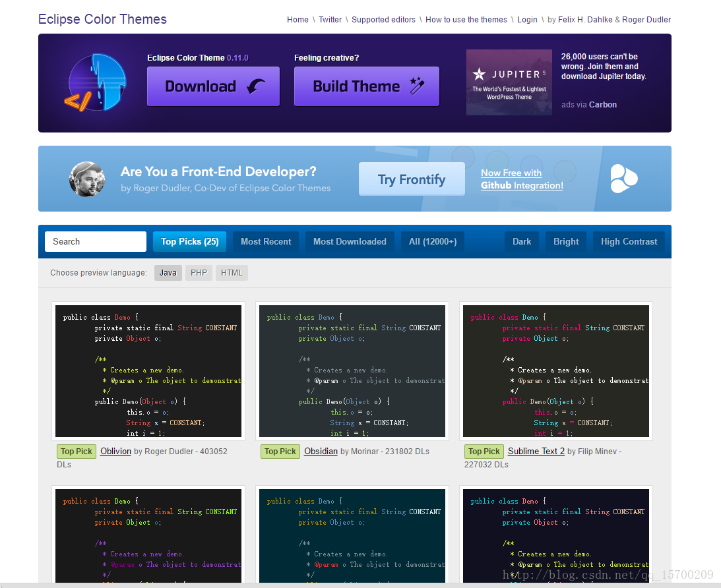Click the Top Pick badge beside Obsidian
Viewport: 721px width, 588px height.
[x=280, y=452]
